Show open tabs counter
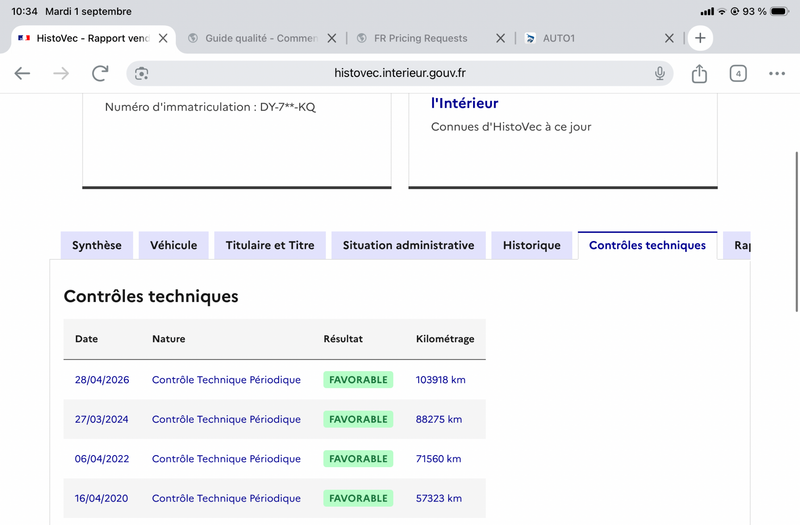This screenshot has height=525, width=800. (x=738, y=73)
